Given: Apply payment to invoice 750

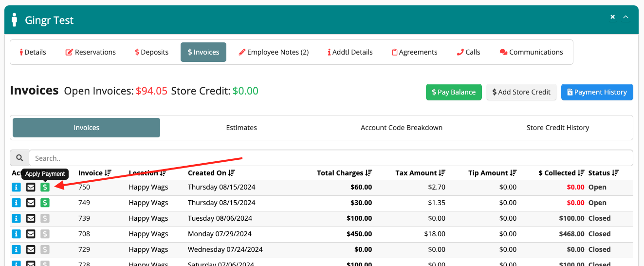Looking at the screenshot, I should [45, 187].
